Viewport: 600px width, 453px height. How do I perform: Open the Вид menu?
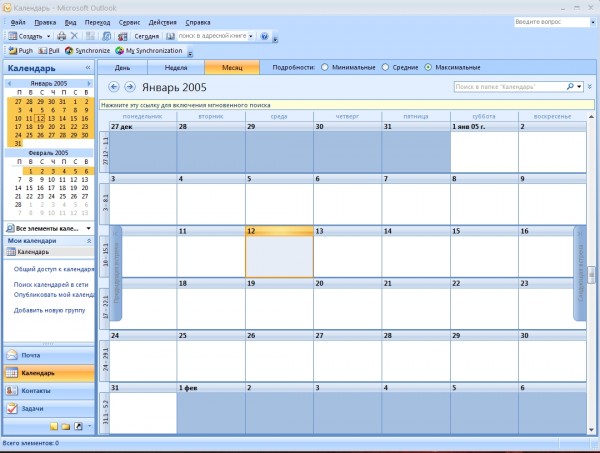coord(70,23)
